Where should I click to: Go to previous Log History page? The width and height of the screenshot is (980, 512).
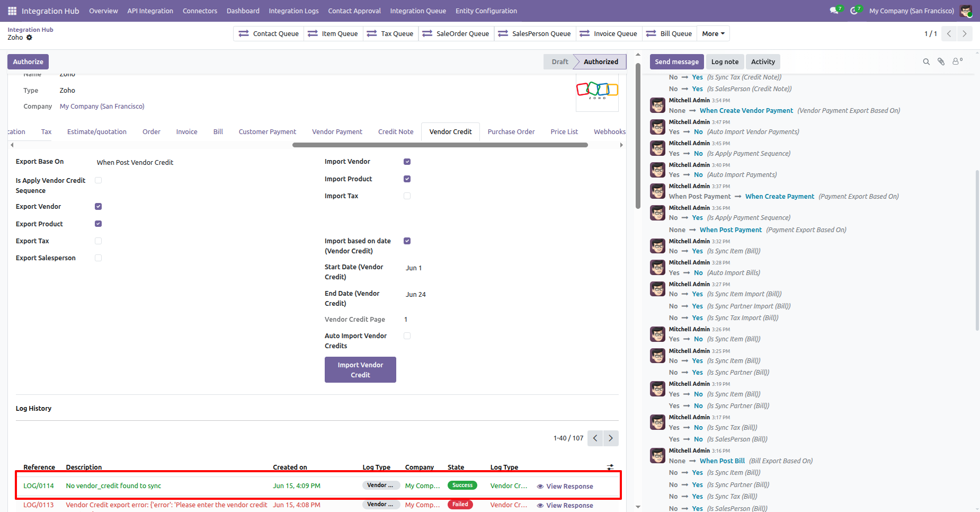coord(595,438)
